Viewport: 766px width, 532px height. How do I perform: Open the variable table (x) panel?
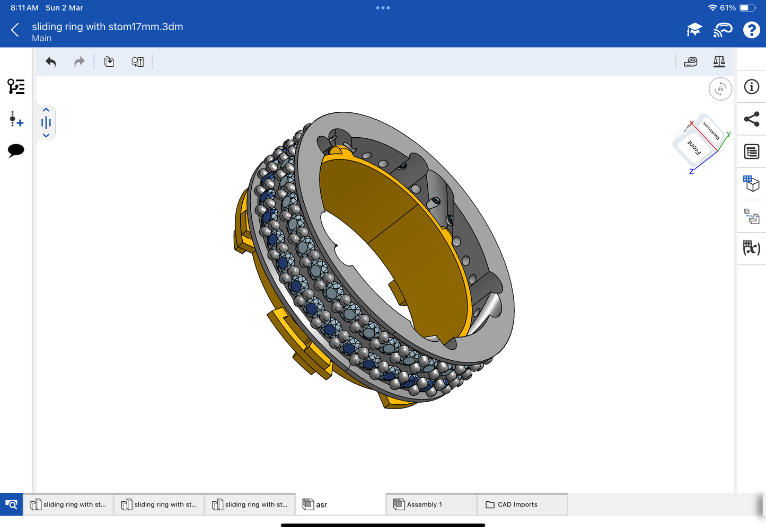coord(751,248)
